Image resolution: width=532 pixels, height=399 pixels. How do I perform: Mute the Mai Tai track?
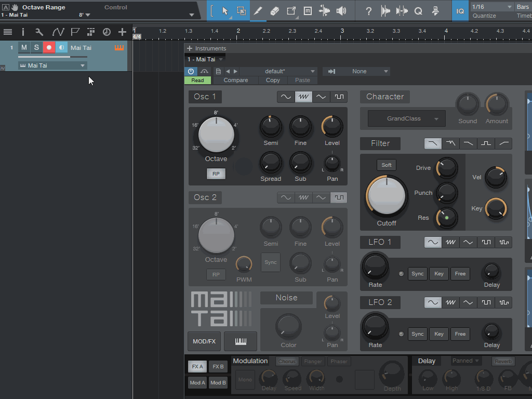(24, 47)
